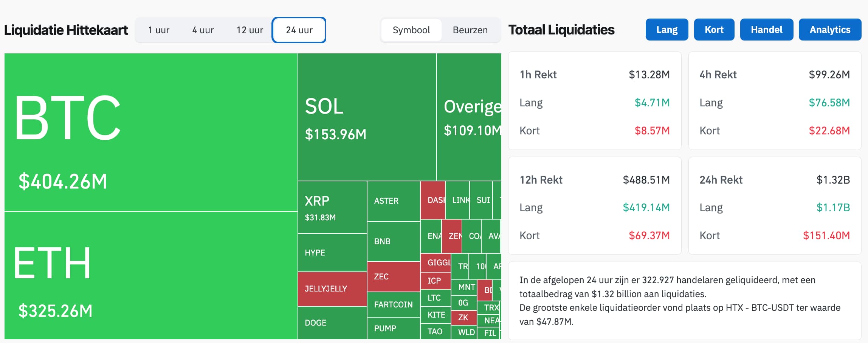Switch to 4 uur timeframe
Viewport: 868px width, 343px height.
pos(203,30)
